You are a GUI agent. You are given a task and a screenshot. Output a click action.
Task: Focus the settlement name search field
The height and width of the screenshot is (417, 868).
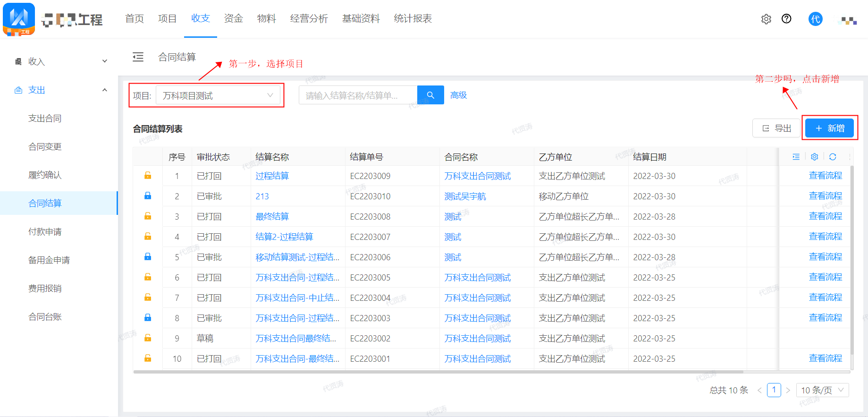358,95
